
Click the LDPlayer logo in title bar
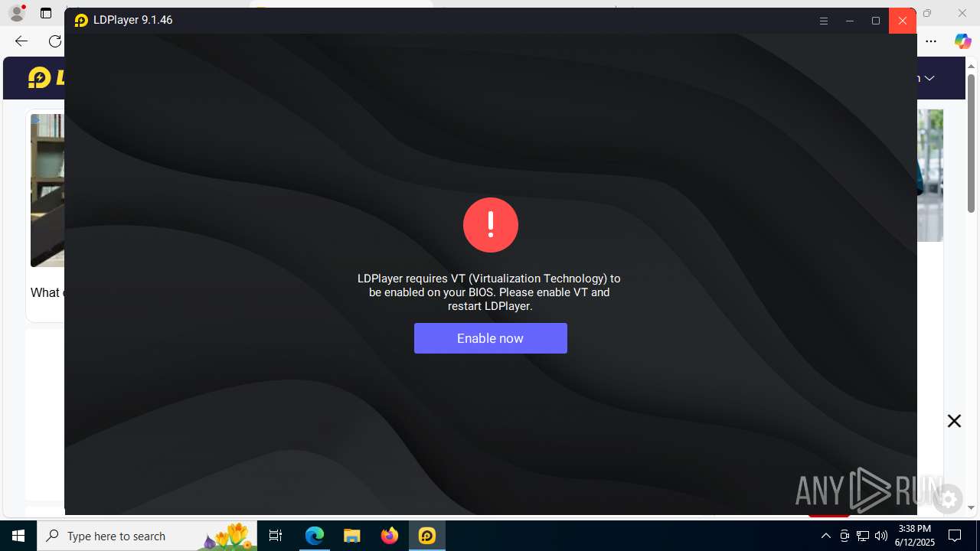(81, 21)
